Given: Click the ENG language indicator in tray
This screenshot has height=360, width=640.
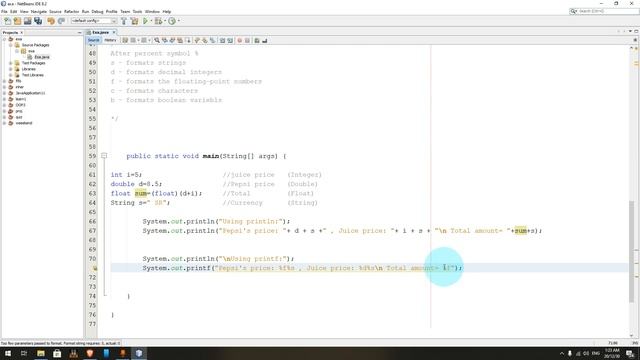Looking at the screenshot, I should (x=596, y=353).
